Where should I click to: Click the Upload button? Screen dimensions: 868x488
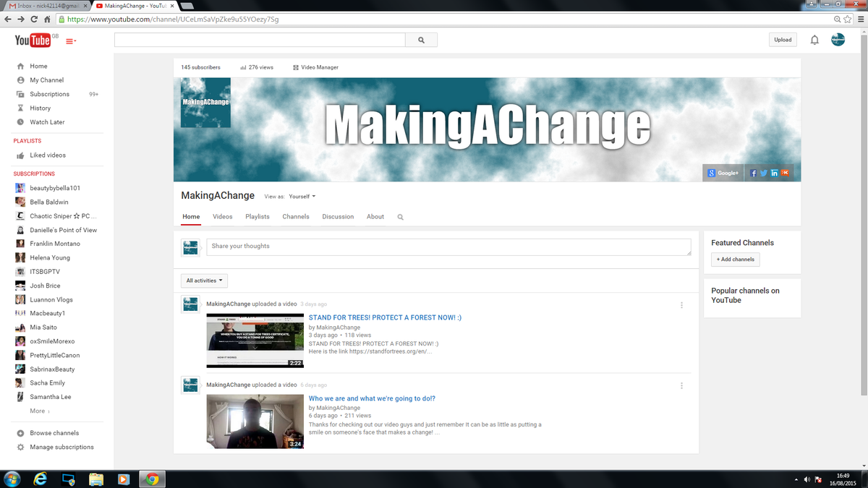[783, 40]
